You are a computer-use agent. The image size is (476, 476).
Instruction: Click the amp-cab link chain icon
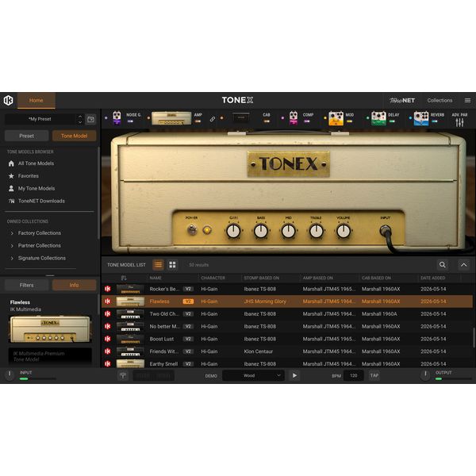point(213,119)
